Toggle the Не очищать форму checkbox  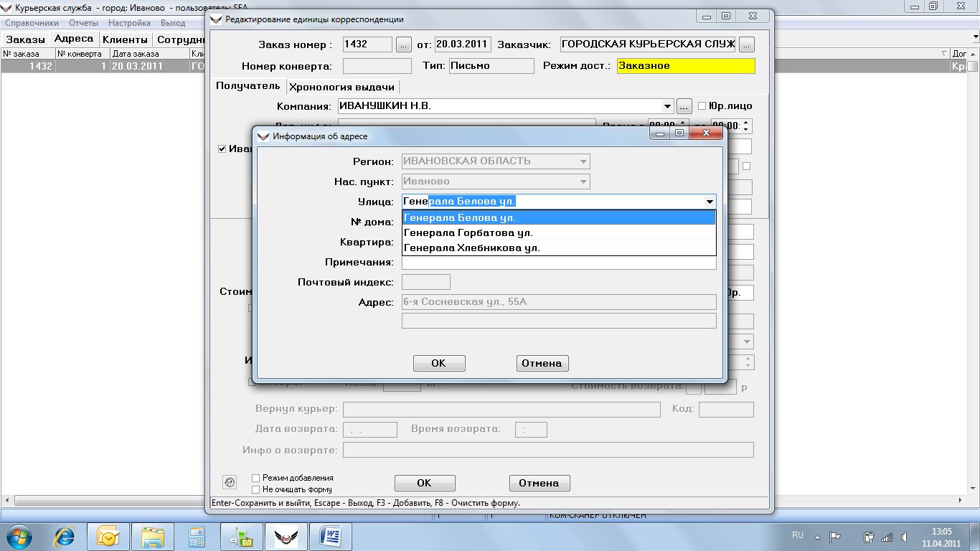pos(255,490)
